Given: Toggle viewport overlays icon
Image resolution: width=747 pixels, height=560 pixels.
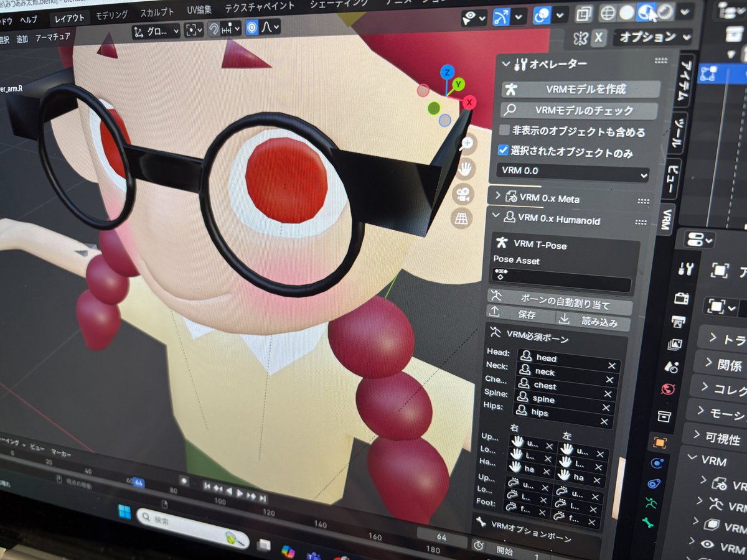Looking at the screenshot, I should 542,15.
